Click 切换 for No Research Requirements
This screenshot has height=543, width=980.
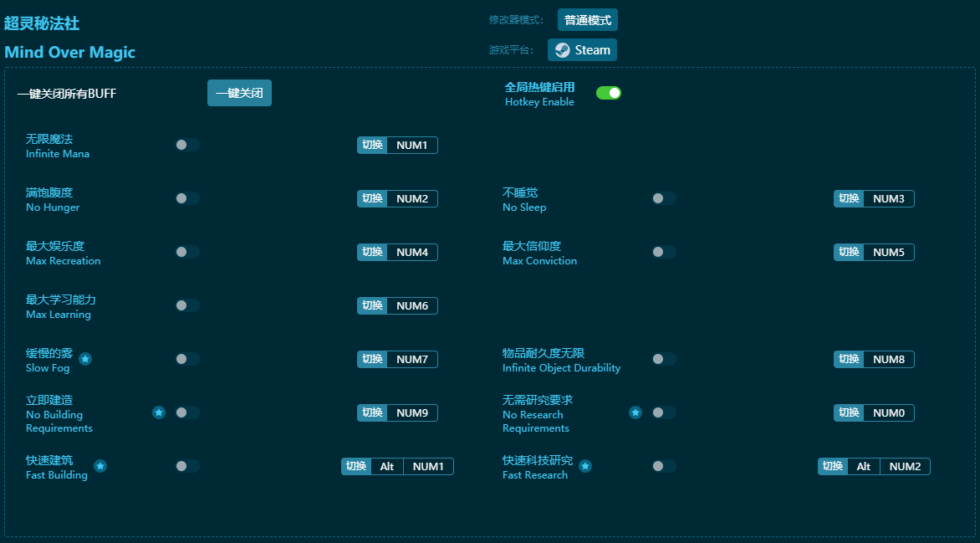tap(849, 412)
